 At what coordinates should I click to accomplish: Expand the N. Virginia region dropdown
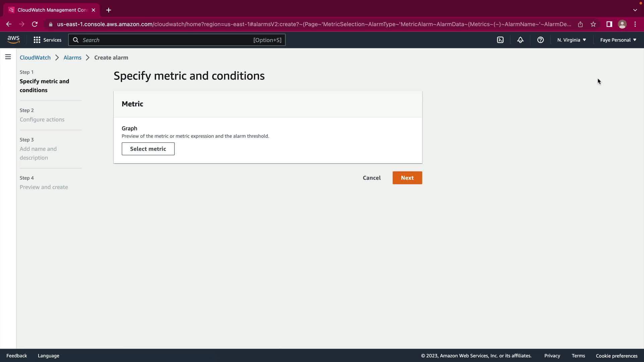[x=572, y=40]
